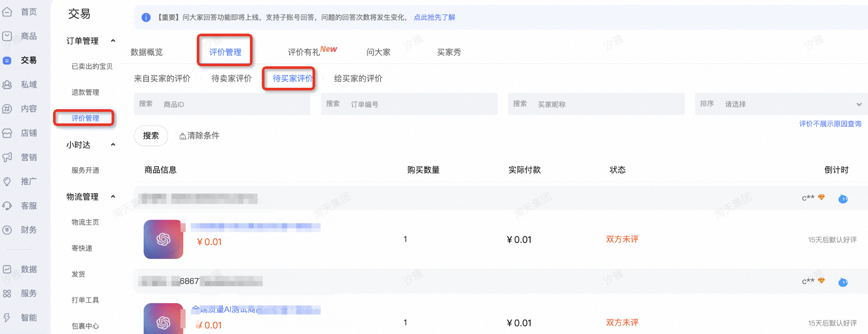Open the 服务 grid icon

click(7, 294)
